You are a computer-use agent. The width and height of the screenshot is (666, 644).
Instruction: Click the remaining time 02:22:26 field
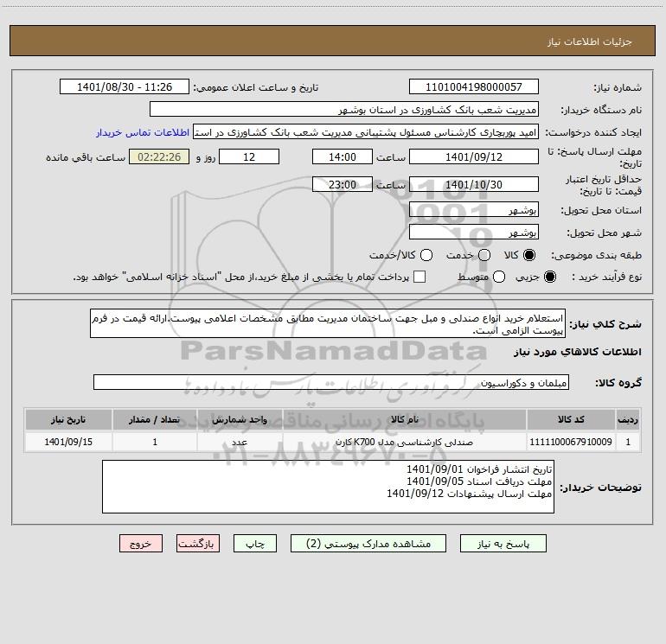tap(159, 156)
